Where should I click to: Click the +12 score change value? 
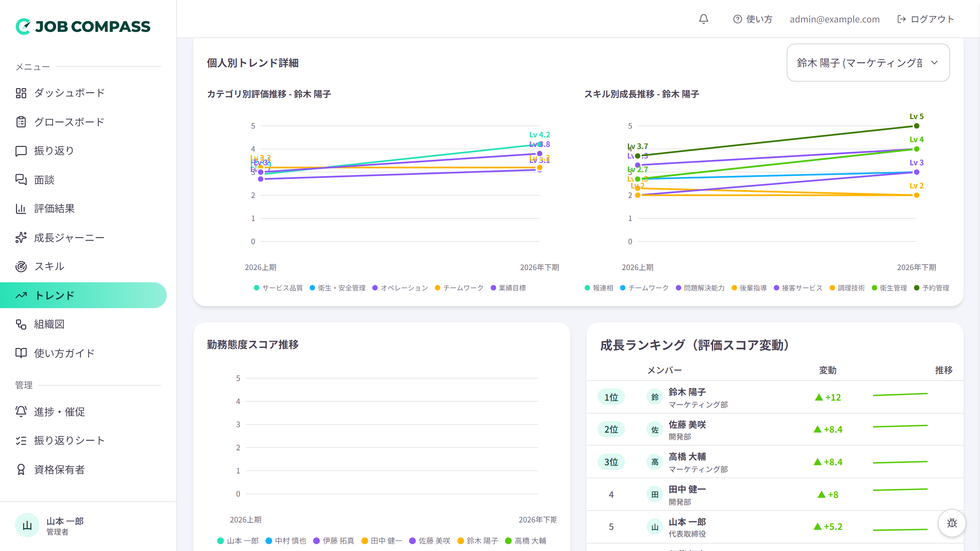point(828,397)
